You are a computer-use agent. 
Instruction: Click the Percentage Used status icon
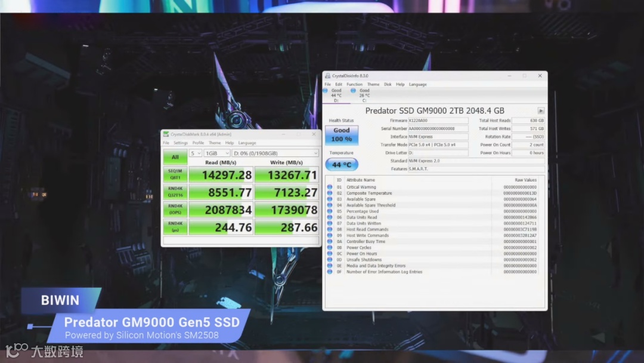tap(329, 211)
